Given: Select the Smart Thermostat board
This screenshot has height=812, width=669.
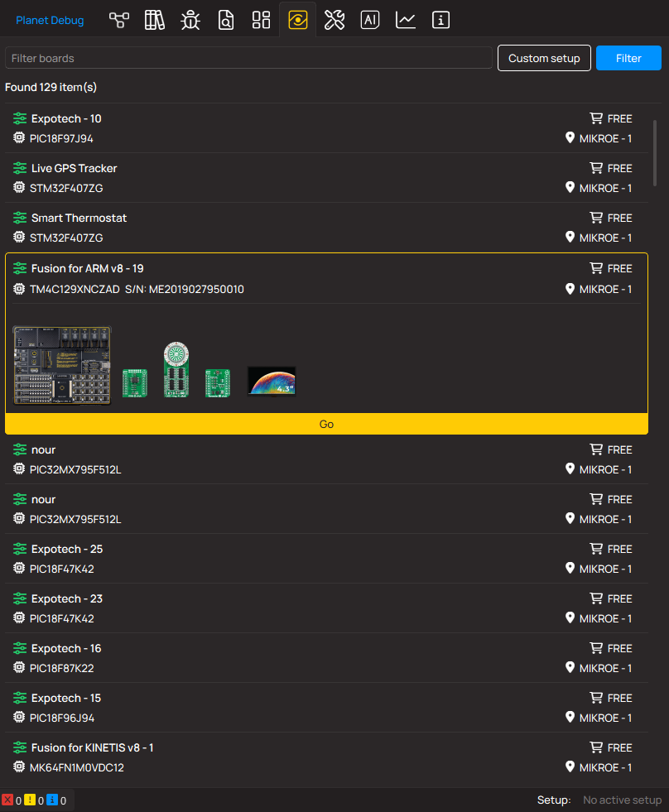Looking at the screenshot, I should pos(326,228).
